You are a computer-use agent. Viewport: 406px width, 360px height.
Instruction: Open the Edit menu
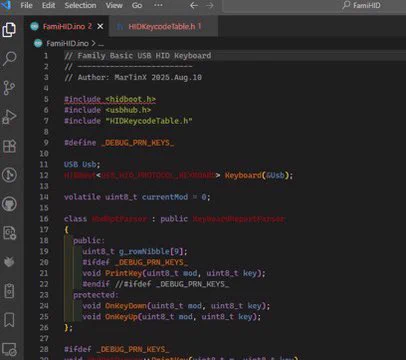coord(48,5)
